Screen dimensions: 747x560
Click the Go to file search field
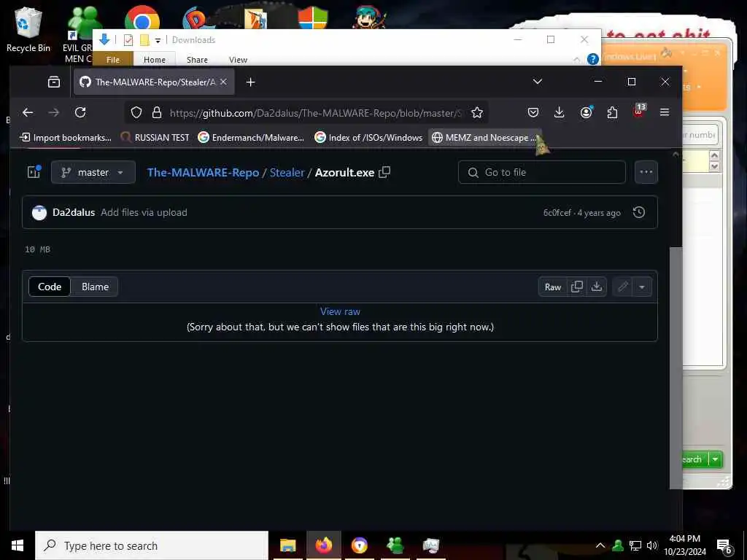point(542,172)
